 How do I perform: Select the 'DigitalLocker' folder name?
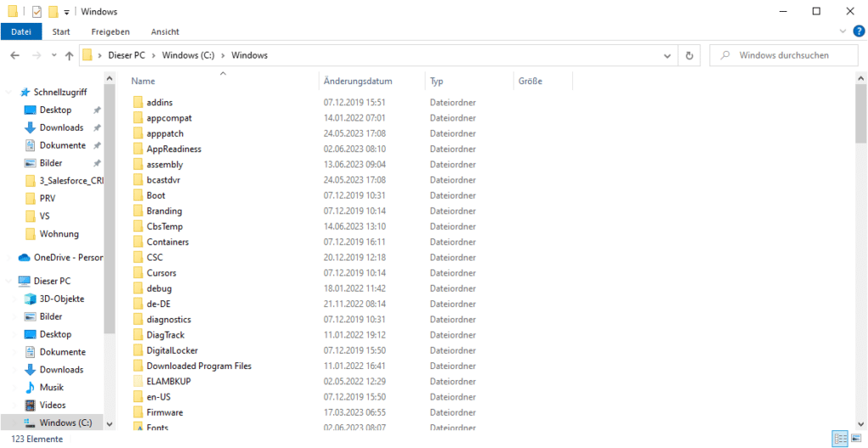[172, 350]
